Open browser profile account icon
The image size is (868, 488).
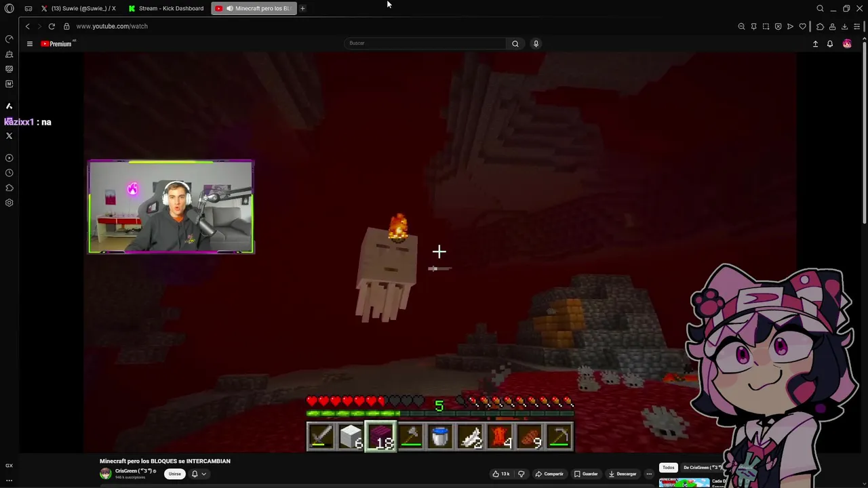[832, 26]
